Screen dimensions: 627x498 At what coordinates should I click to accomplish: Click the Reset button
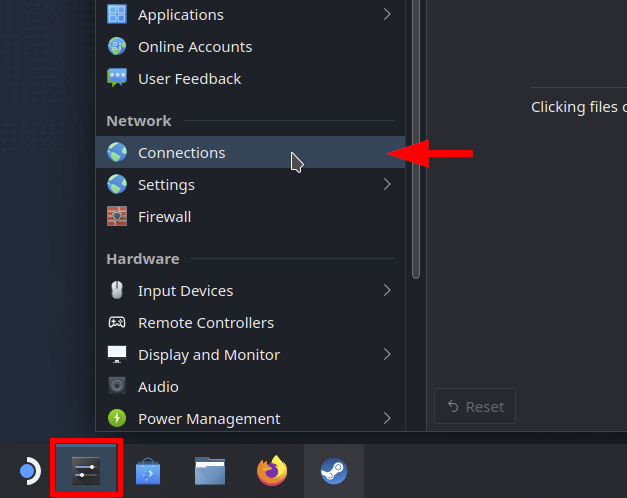click(x=475, y=406)
